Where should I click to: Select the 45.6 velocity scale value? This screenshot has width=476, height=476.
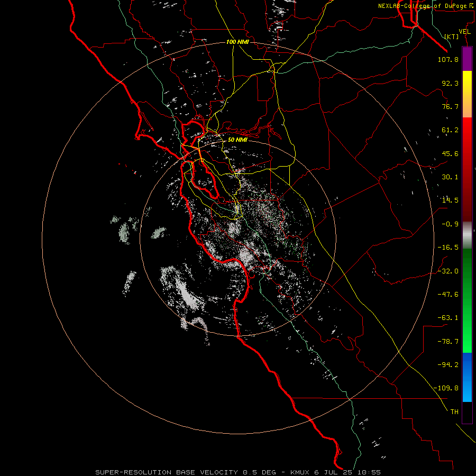point(450,153)
